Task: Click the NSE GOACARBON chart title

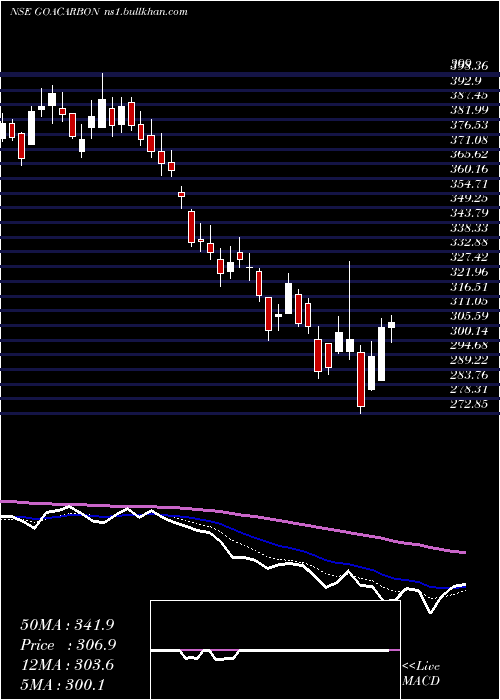Action: 98,12
